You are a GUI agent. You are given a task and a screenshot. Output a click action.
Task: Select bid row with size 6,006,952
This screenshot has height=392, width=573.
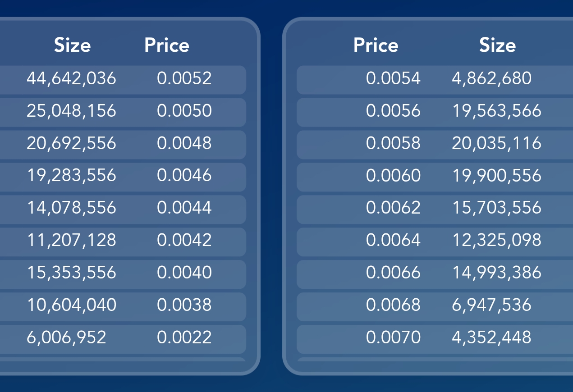coord(123,339)
